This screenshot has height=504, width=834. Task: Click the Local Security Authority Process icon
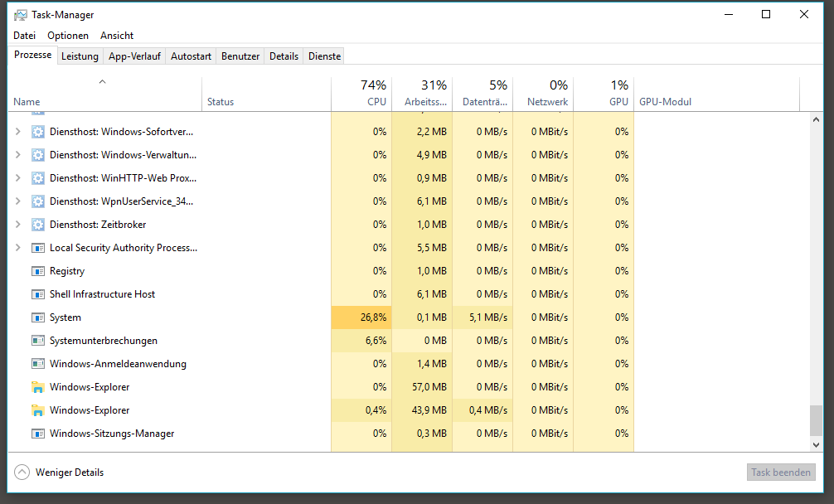(x=38, y=248)
